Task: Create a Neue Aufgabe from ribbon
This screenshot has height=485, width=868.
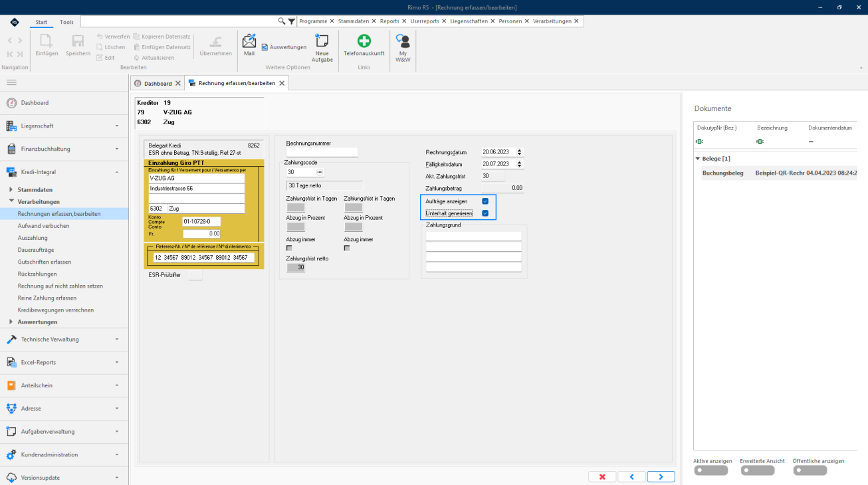Action: pyautogui.click(x=322, y=41)
